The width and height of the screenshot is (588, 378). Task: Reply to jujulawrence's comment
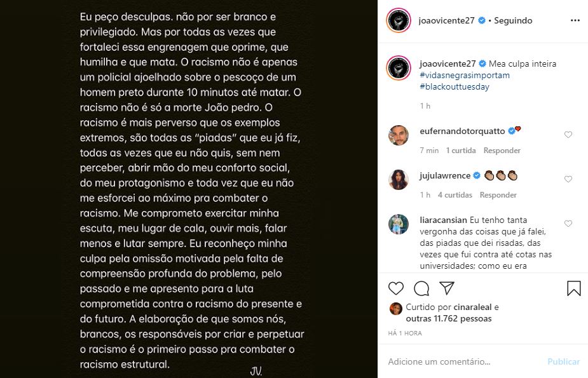click(498, 195)
